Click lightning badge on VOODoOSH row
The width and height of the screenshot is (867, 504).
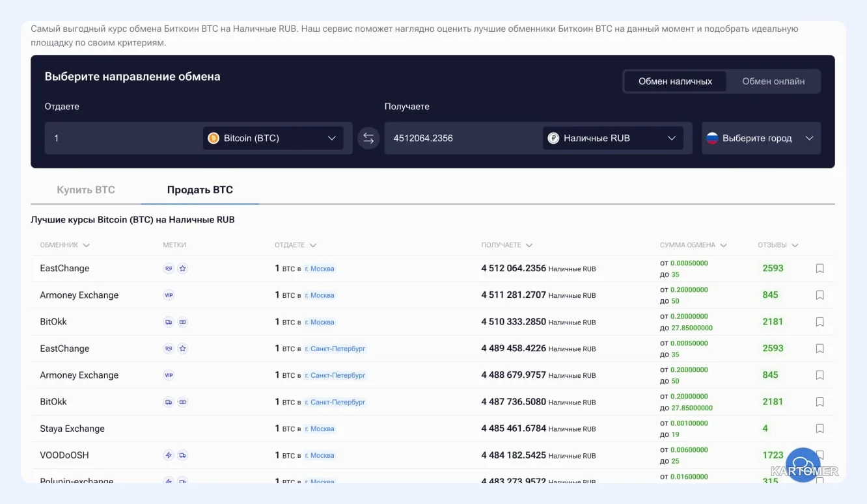click(x=169, y=455)
